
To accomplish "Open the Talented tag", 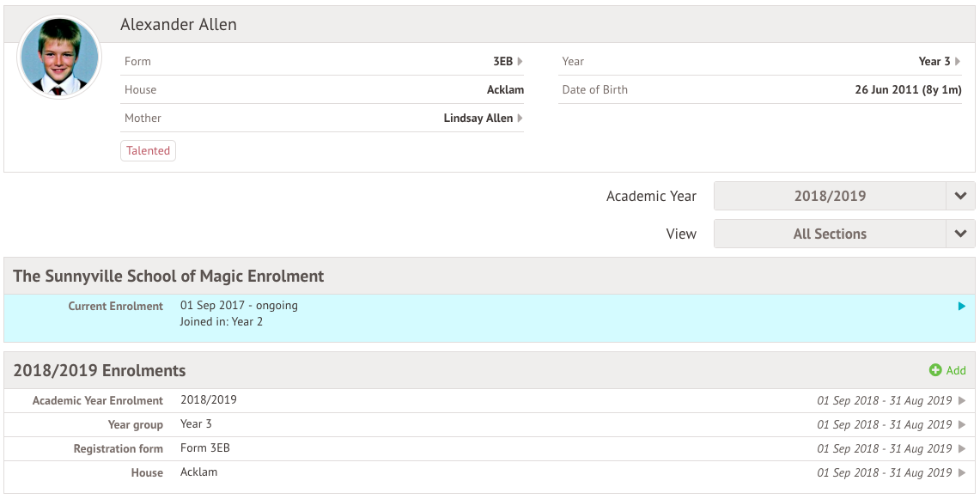I will click(x=149, y=151).
